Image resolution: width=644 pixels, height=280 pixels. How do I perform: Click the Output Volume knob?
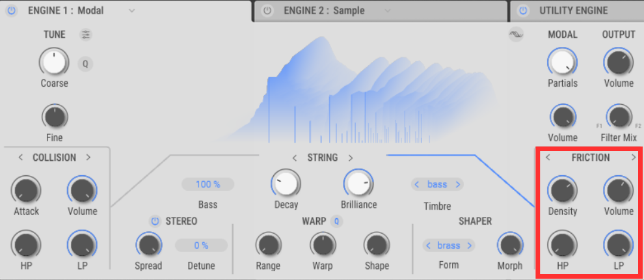[618, 63]
